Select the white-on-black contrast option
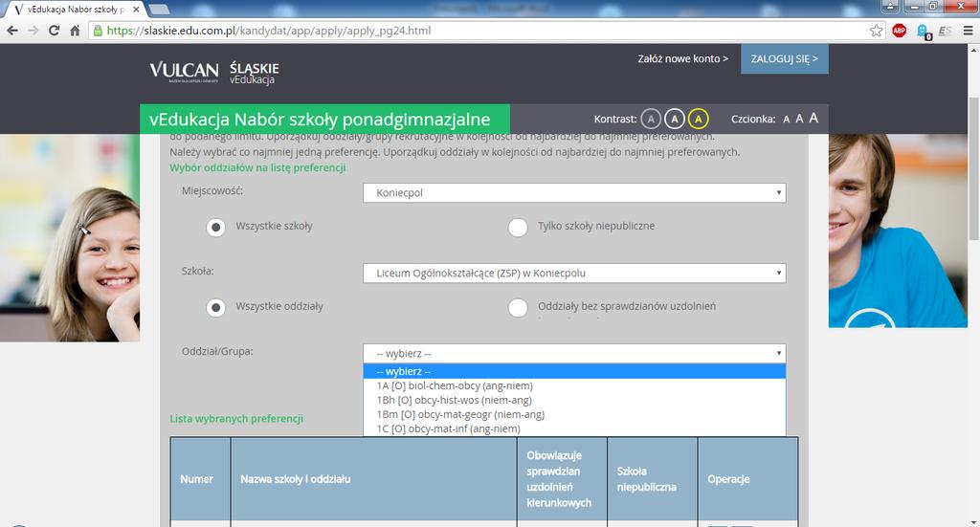Image resolution: width=980 pixels, height=527 pixels. click(x=675, y=118)
